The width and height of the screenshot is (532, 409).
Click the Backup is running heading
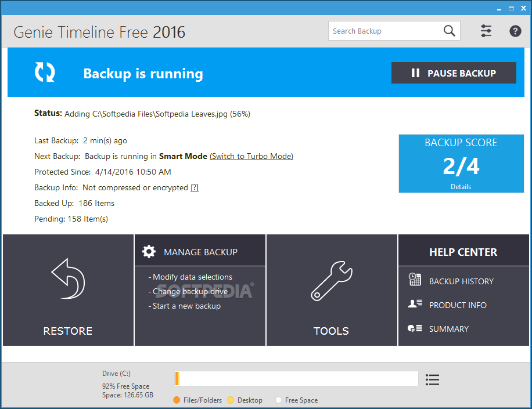point(143,74)
